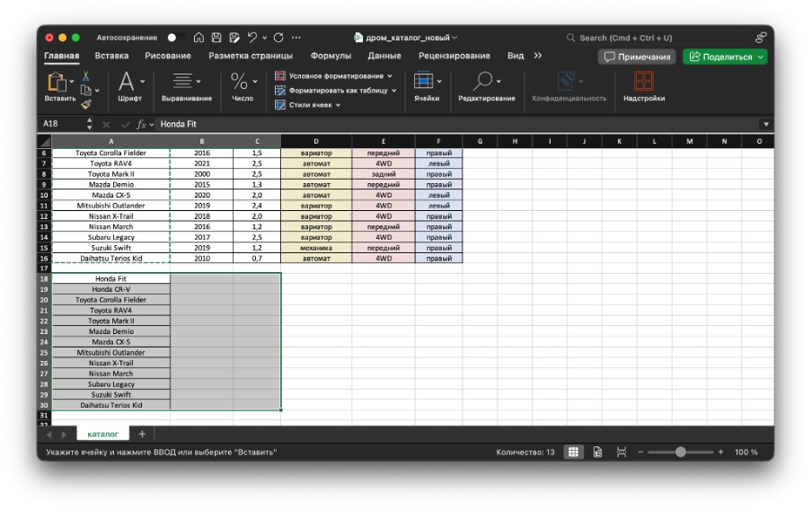Click the Вставить paste icon
Image resolution: width=812 pixels, height=510 pixels.
[57, 82]
